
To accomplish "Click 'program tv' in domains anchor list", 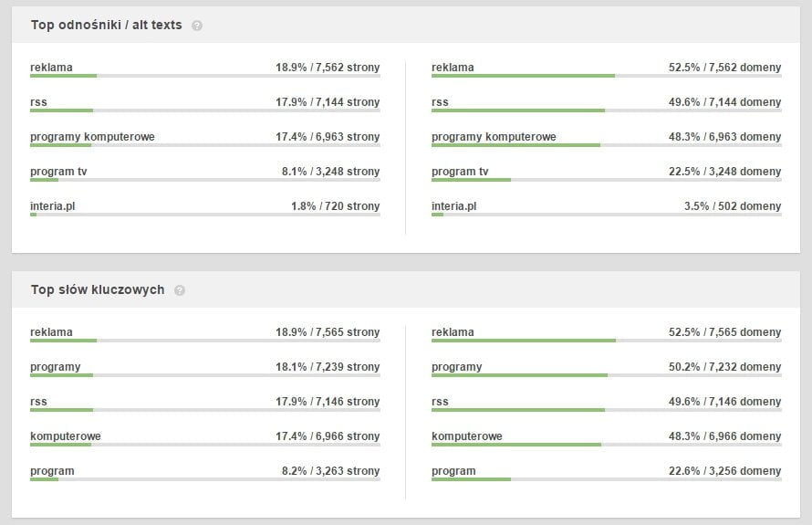I will [x=460, y=172].
